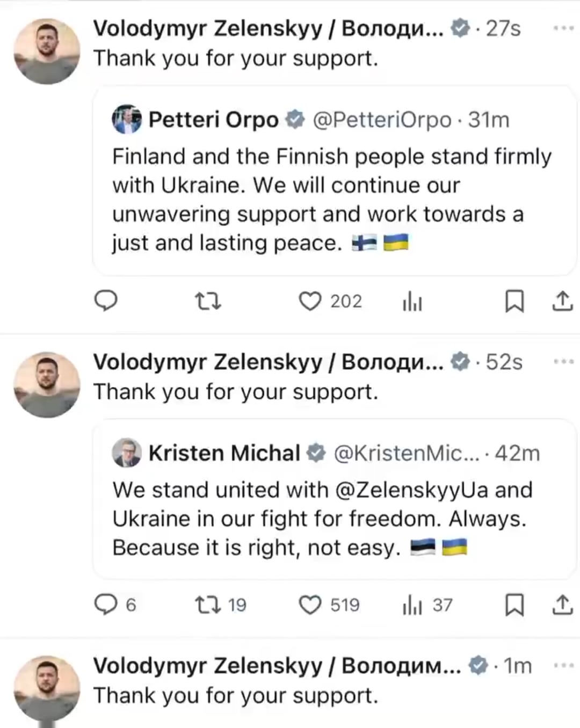The height and width of the screenshot is (728, 580).
Task: View analytics for the Petteri Orpo quote post
Action: point(412,302)
